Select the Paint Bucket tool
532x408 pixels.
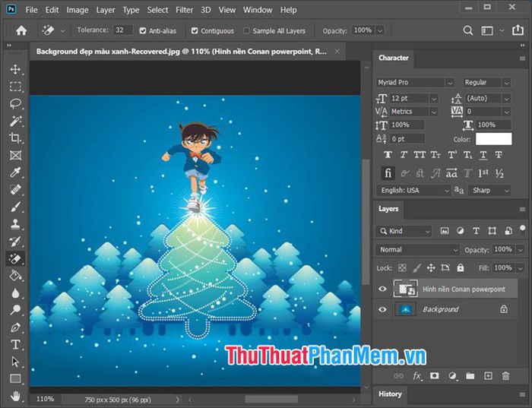pos(15,276)
